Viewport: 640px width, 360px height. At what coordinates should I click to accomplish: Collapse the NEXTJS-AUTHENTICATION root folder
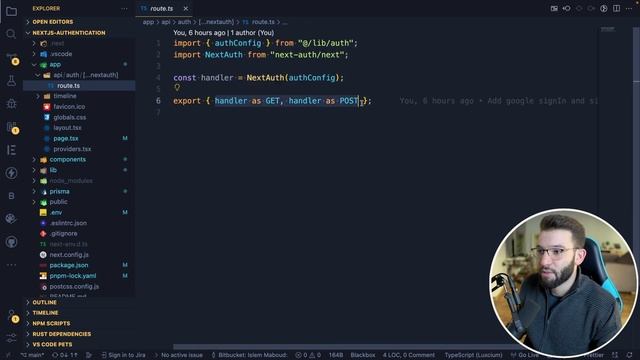click(69, 33)
